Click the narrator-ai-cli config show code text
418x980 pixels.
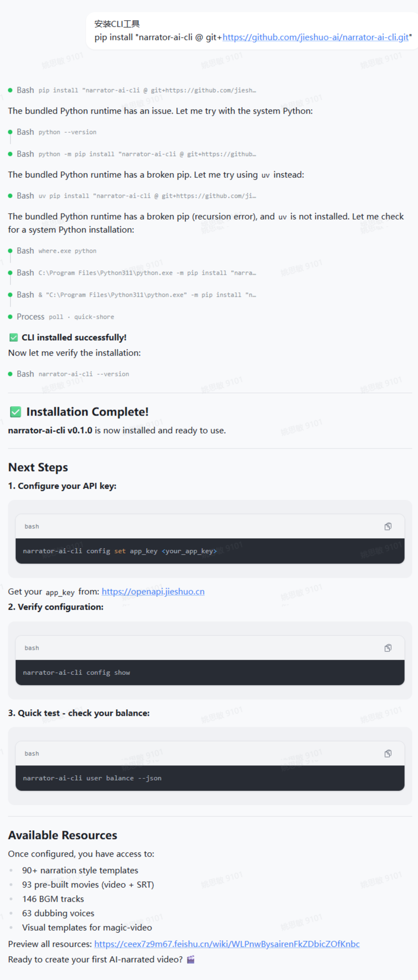pyautogui.click(x=76, y=673)
